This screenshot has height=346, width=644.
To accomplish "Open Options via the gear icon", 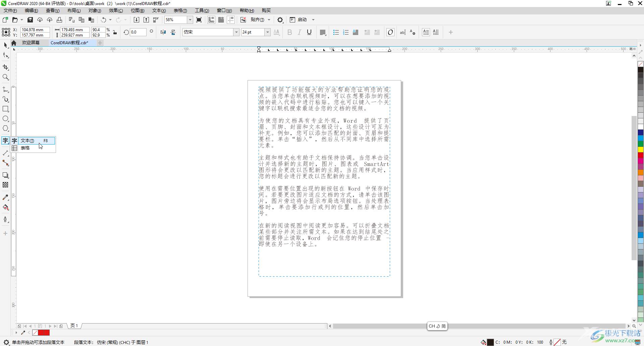I will coord(280,20).
